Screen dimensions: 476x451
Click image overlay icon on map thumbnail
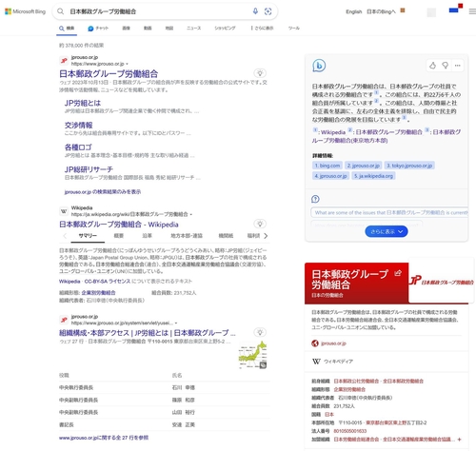[x=263, y=365]
